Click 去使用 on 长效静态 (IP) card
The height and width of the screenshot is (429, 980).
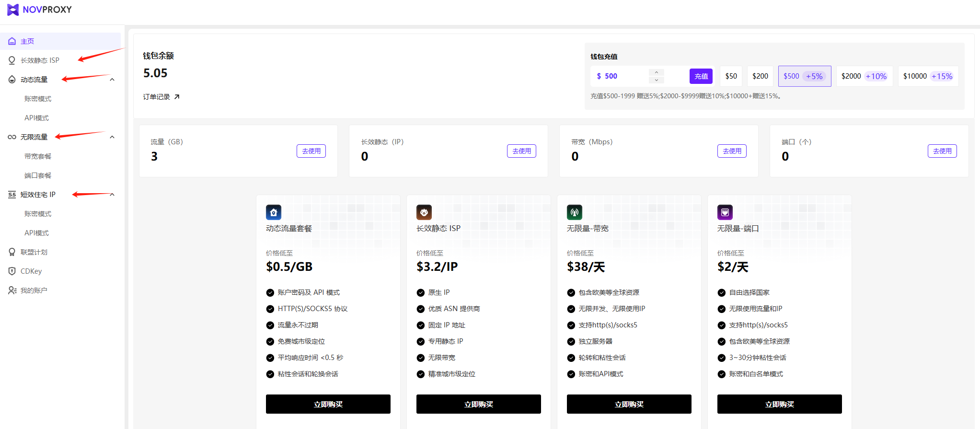pyautogui.click(x=521, y=151)
